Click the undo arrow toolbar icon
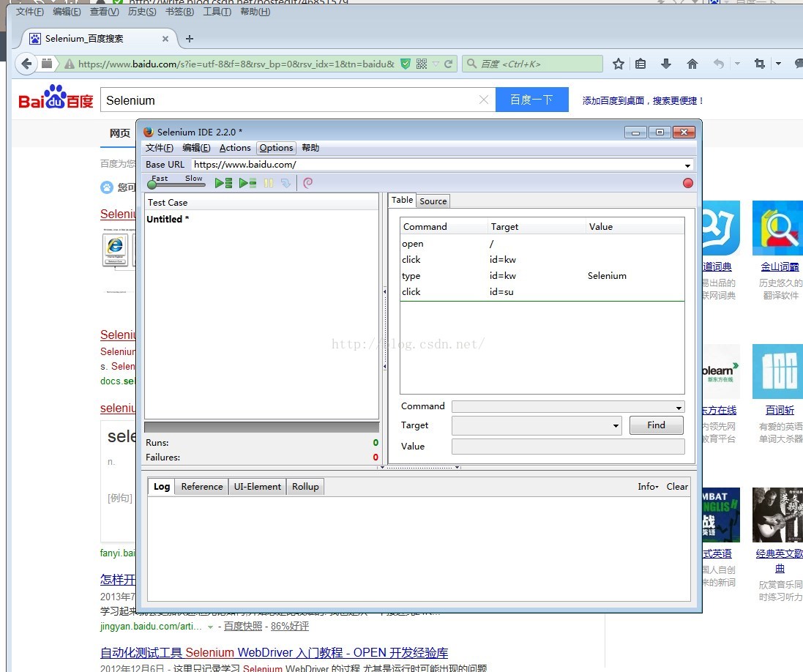 719,64
